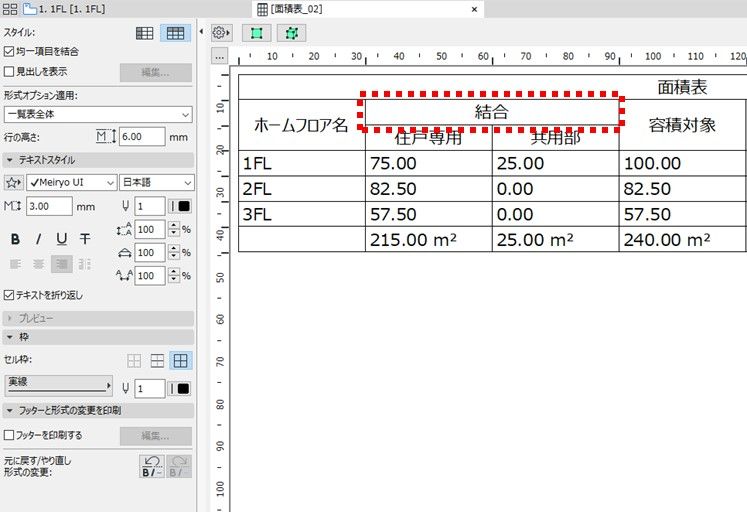
Task: Click the black border pen color swatch
Action: pyautogui.click(x=181, y=389)
